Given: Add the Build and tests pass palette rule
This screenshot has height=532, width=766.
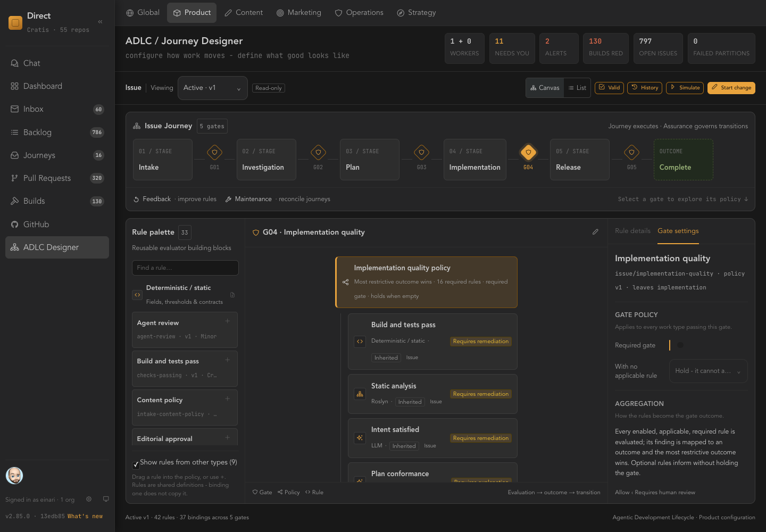Looking at the screenshot, I should pyautogui.click(x=228, y=360).
